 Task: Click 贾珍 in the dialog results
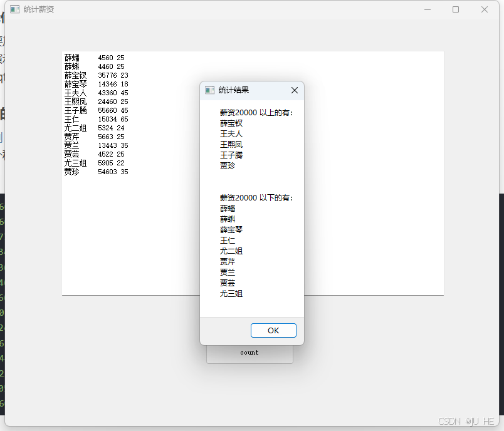click(228, 166)
